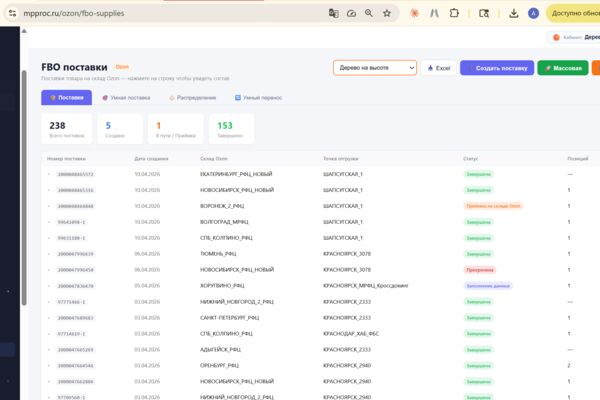
Task: Click the 'Доступно обновление' update button
Action: coord(573,13)
